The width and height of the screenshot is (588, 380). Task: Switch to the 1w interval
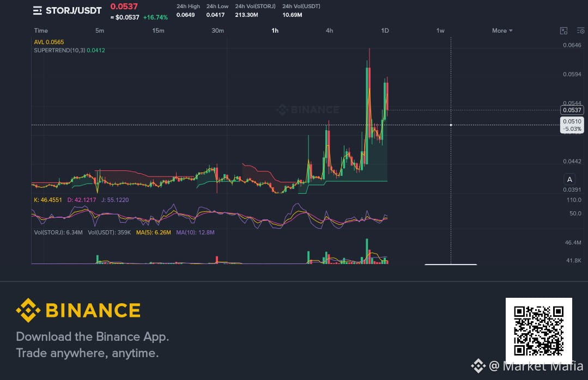point(440,30)
